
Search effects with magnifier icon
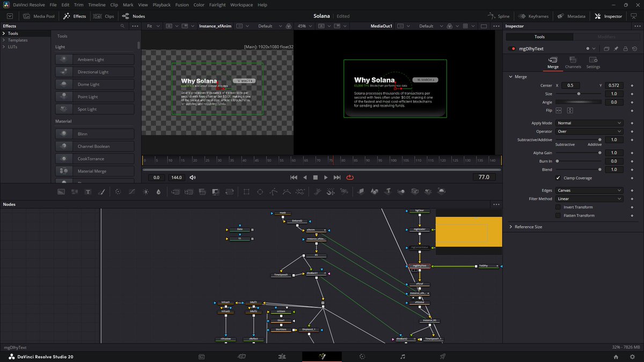pos(122,26)
